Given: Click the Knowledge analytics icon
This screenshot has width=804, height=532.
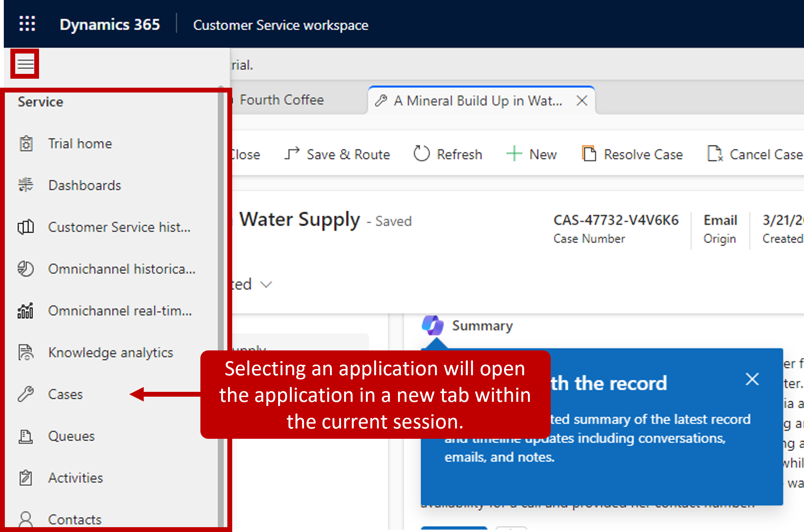Looking at the screenshot, I should [26, 352].
